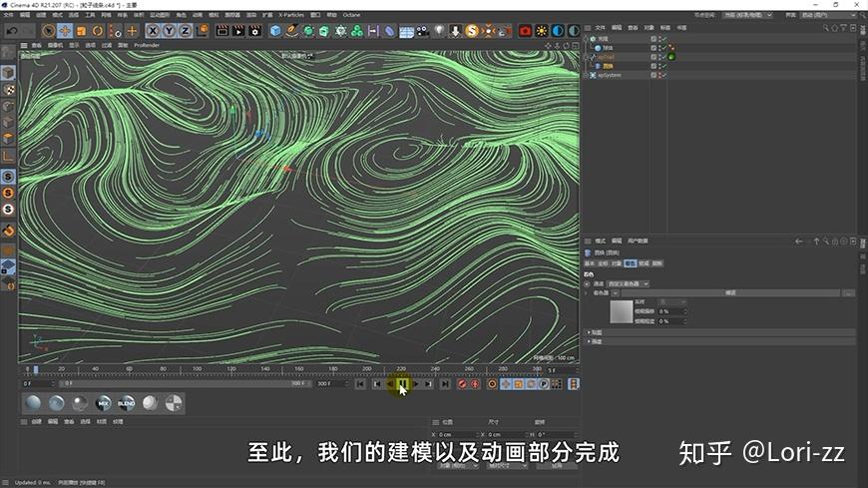Expand the first collapsed section below shader
868x488 pixels.
click(x=589, y=332)
